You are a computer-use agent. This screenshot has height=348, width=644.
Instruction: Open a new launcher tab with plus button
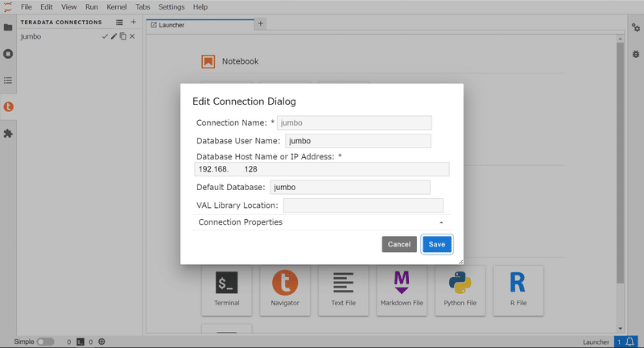point(260,24)
